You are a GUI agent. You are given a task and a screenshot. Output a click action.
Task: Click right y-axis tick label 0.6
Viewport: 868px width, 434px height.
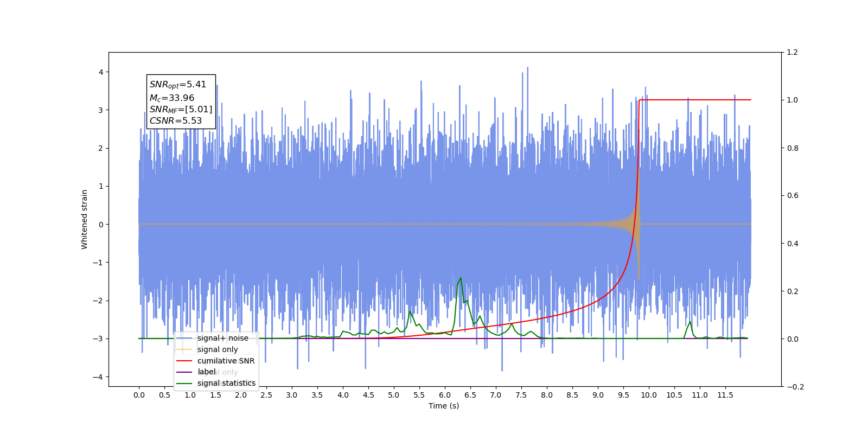pyautogui.click(x=792, y=196)
